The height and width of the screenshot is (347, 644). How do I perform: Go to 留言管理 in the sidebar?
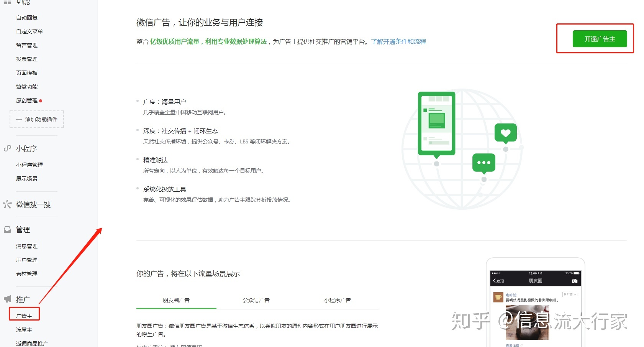coord(27,45)
